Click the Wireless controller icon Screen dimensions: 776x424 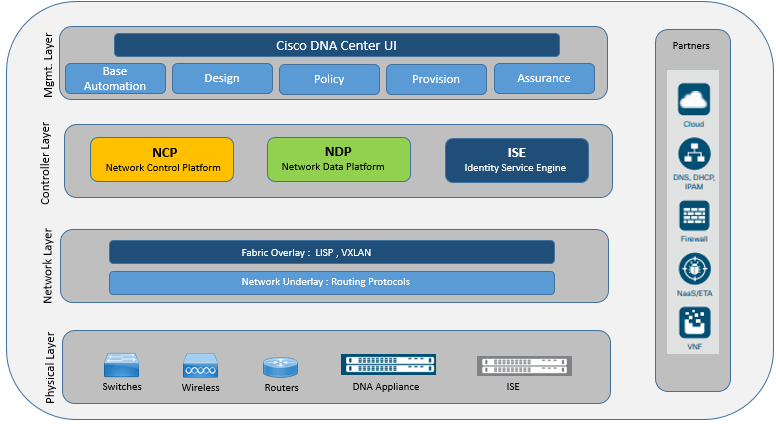click(x=200, y=366)
